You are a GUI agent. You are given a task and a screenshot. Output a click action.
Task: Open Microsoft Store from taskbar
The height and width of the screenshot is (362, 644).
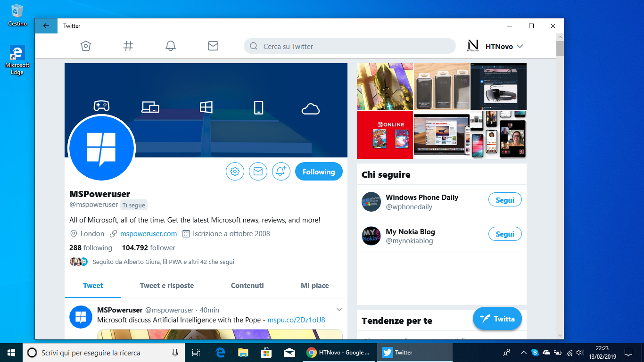266,352
